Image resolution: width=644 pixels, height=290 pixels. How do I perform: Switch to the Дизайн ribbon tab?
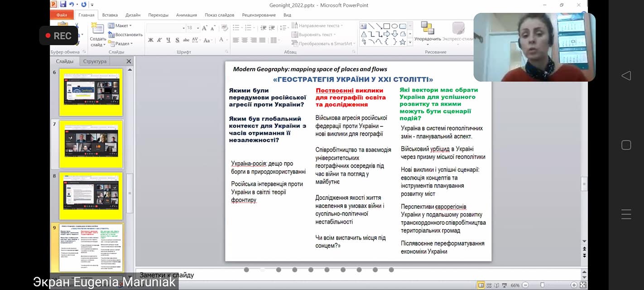click(x=133, y=15)
